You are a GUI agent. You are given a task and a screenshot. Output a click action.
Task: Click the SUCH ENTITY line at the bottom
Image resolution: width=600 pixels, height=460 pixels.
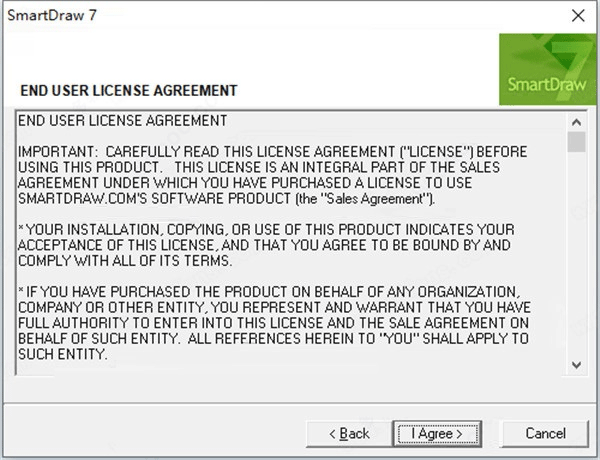60,354
